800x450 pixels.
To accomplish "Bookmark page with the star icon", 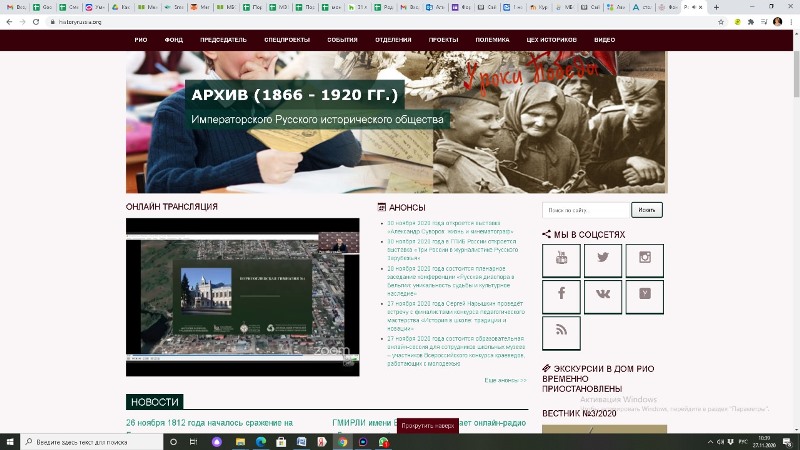I will pos(762,21).
